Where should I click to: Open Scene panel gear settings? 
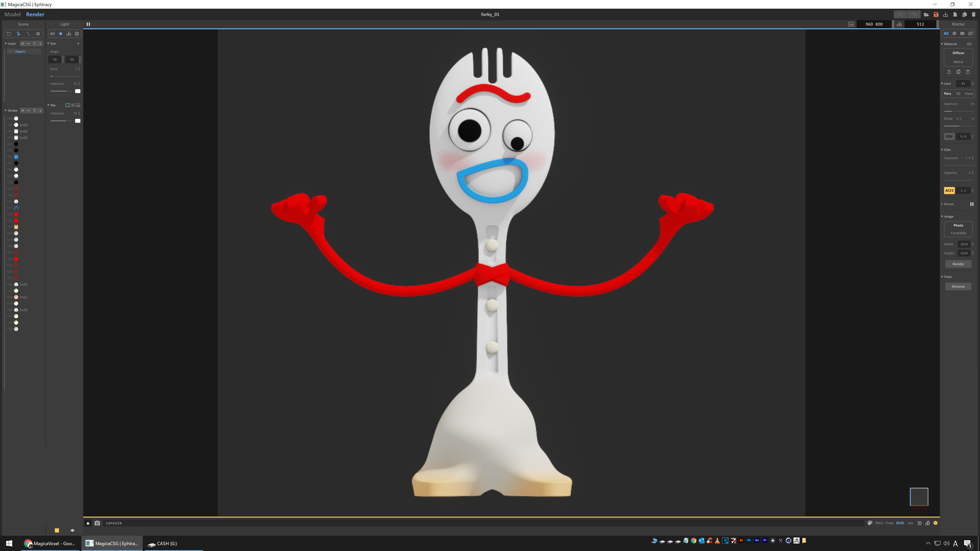tap(38, 34)
